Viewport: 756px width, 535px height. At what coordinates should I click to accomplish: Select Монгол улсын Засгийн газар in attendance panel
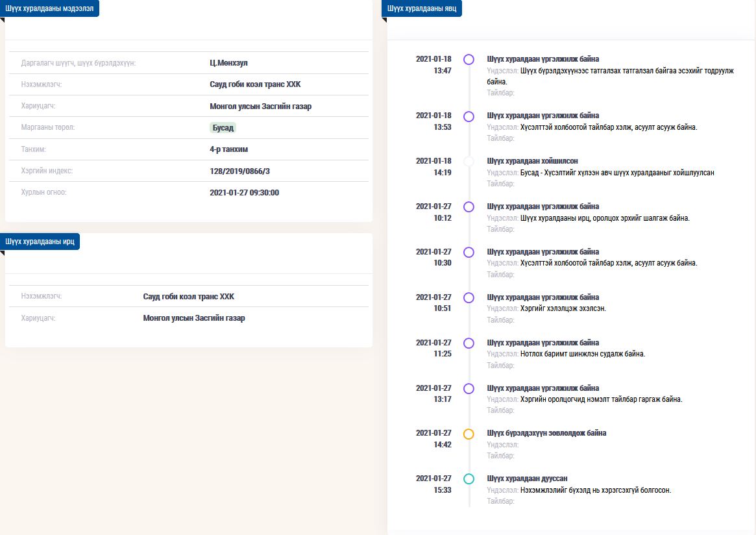click(x=194, y=318)
